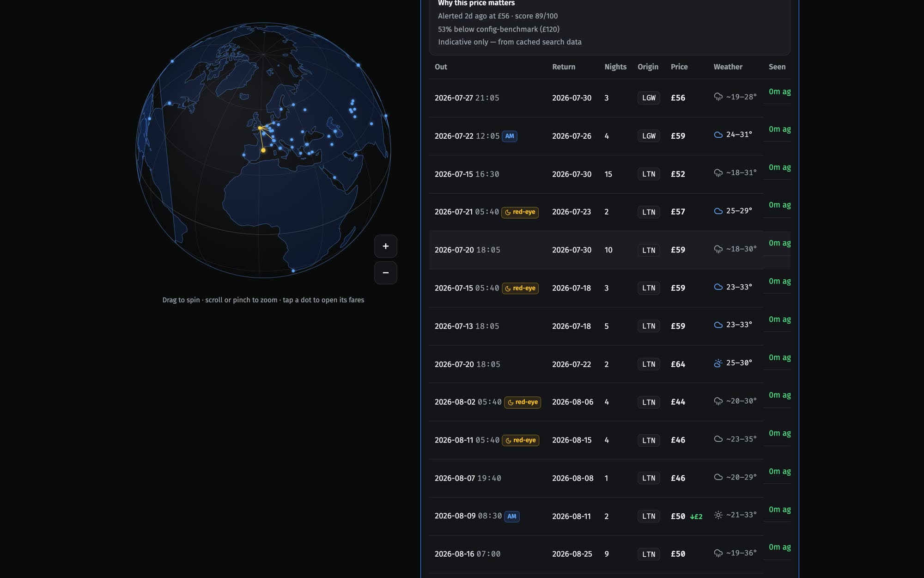Click the 2026-08-16 07:00 outbound date
This screenshot has width=924, height=578.
(x=467, y=554)
